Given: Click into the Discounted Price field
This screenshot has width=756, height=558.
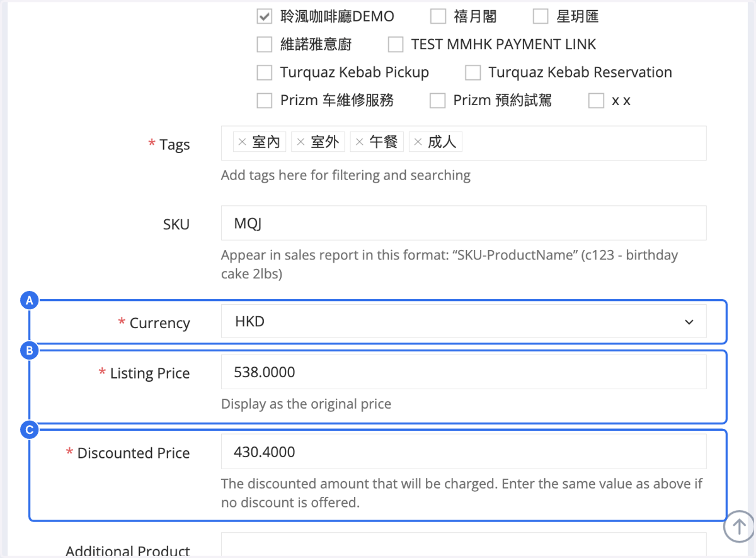Looking at the screenshot, I should tap(464, 452).
